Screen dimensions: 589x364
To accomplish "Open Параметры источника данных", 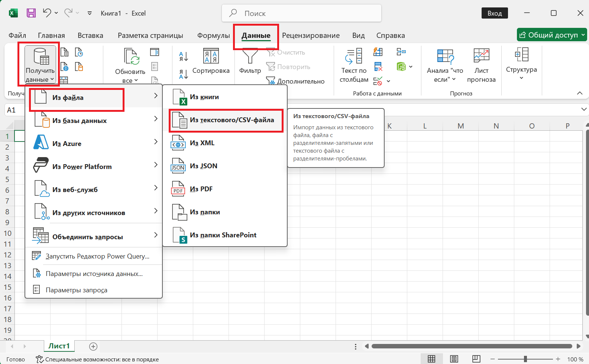I will (94, 274).
